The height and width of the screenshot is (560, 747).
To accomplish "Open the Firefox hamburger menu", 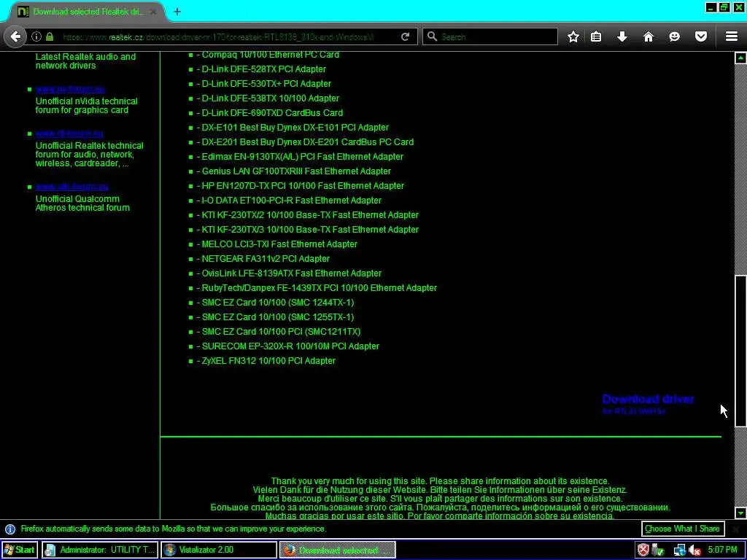I will pos(732,36).
